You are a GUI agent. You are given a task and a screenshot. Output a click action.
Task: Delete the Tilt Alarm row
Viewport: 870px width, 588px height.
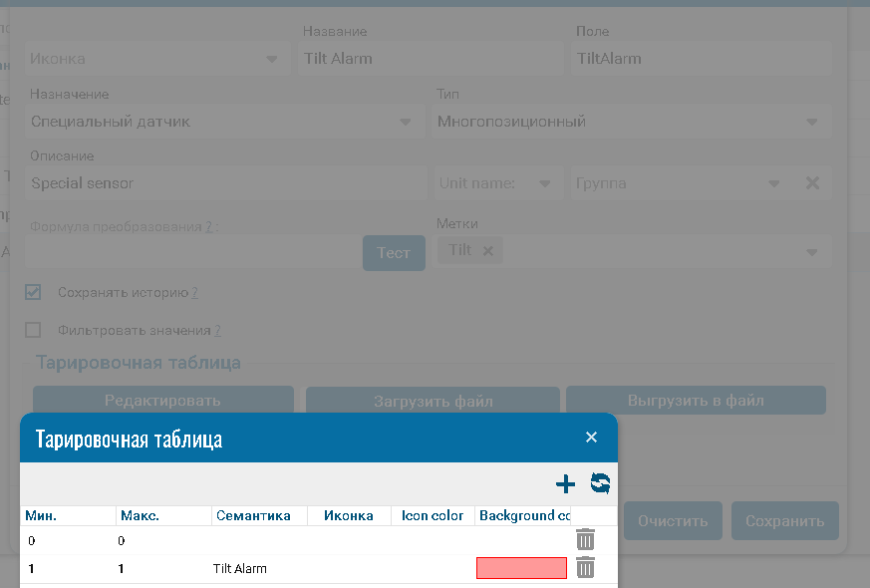pos(586,568)
